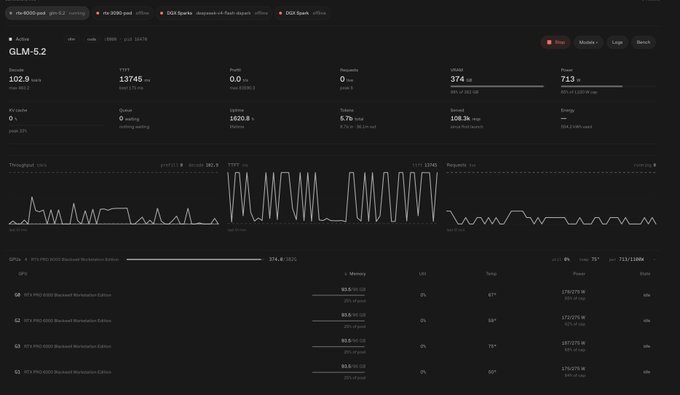Click the Util column header
680x395 pixels.
click(422, 274)
